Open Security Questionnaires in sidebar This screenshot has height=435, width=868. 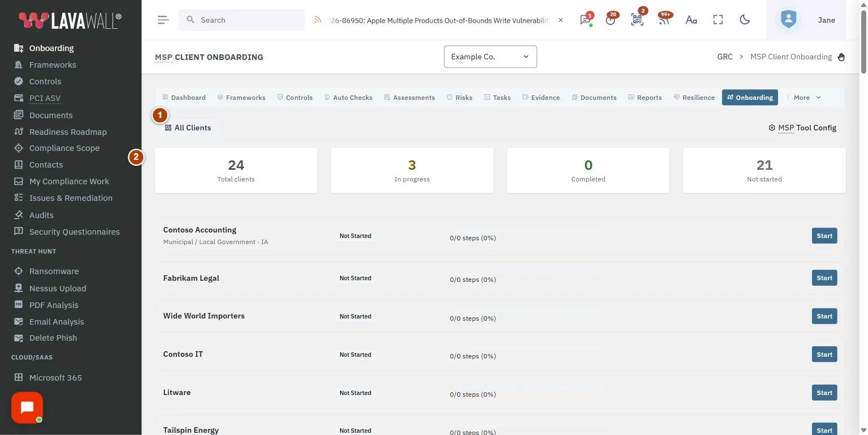(74, 232)
